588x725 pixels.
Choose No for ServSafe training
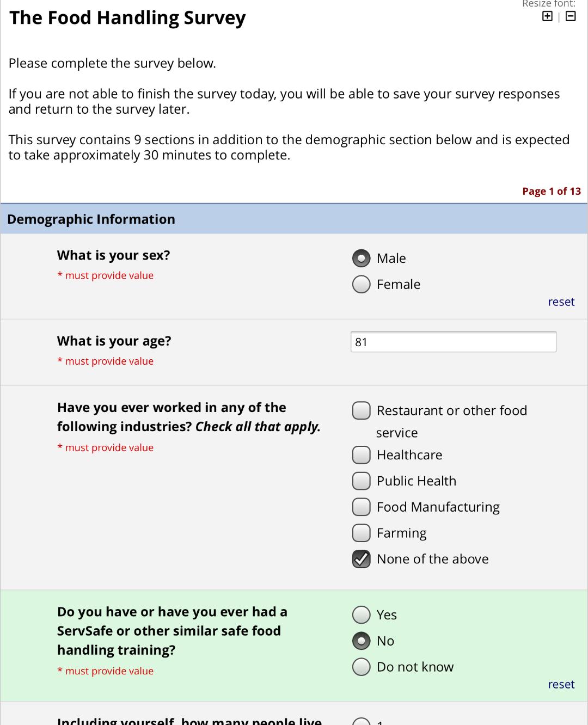361,641
